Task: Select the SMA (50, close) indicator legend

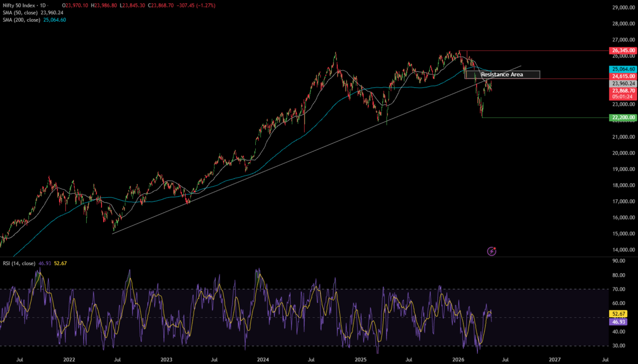Action: 20,12
